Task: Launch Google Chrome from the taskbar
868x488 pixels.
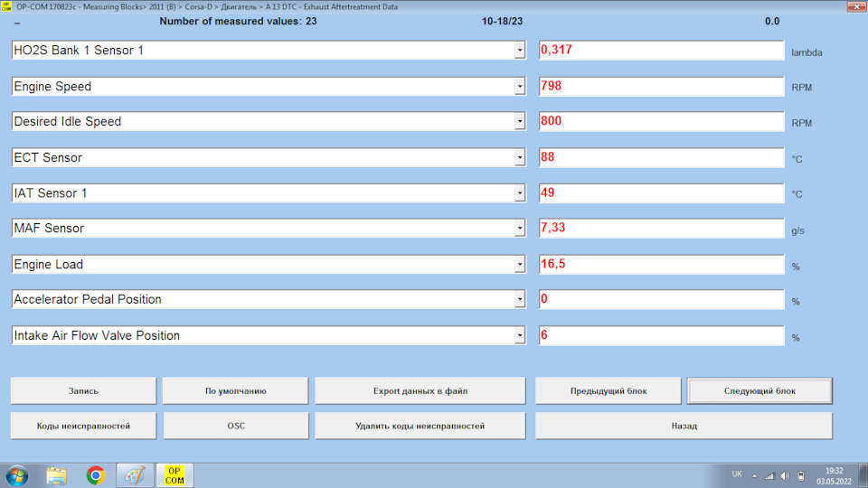Action: [96, 476]
